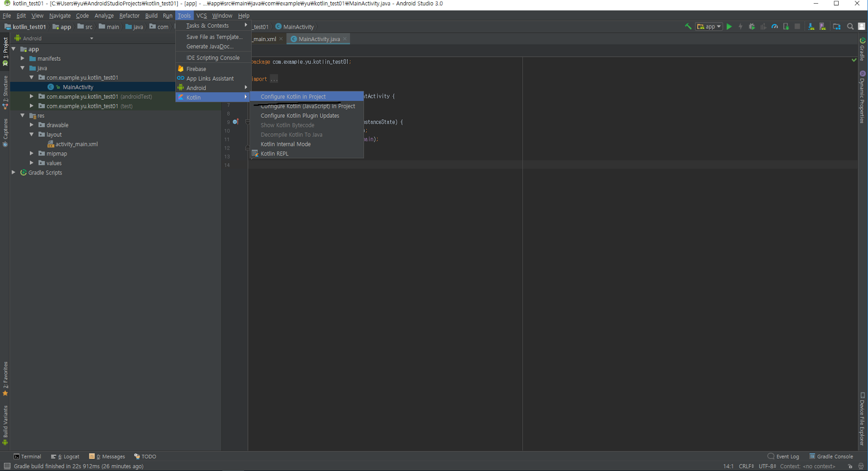Expand the Gradle Scripts node
Image resolution: width=868 pixels, height=471 pixels.
(x=14, y=172)
